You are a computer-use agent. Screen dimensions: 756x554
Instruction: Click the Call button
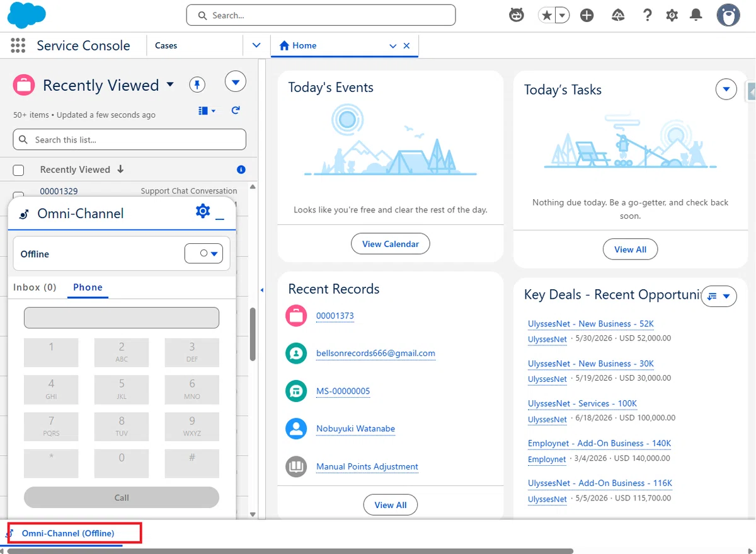[122, 497]
